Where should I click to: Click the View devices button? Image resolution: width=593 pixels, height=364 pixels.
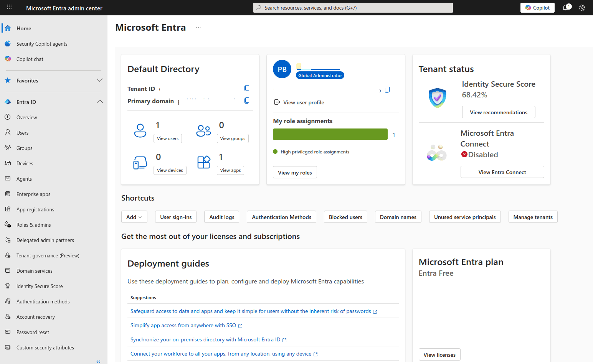click(x=170, y=170)
